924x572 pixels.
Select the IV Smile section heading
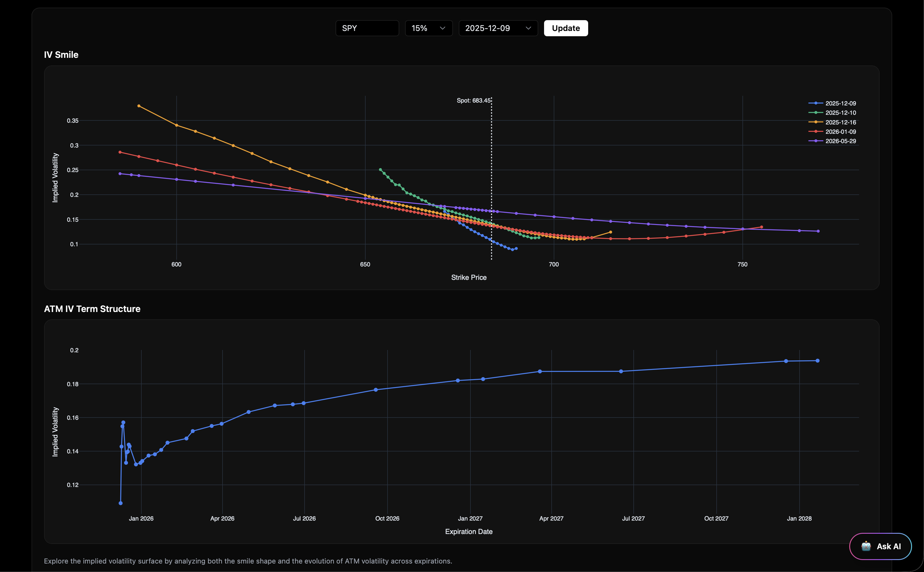(x=61, y=54)
